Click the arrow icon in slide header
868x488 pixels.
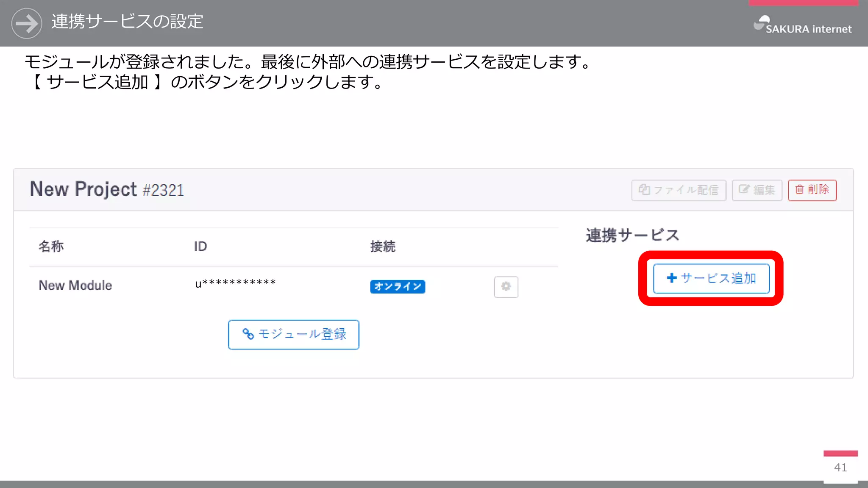pyautogui.click(x=27, y=23)
